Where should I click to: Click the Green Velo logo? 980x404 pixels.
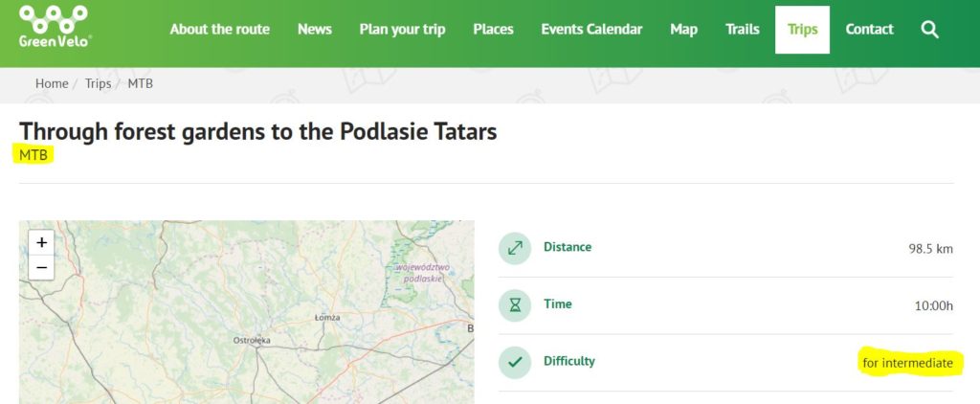coord(55,26)
